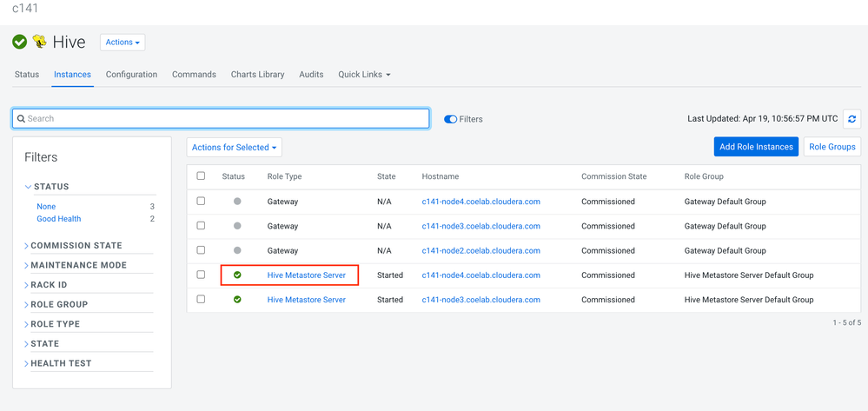Toggle the Filters switch off
Viewport: 868px width, 411px height.
[451, 119]
